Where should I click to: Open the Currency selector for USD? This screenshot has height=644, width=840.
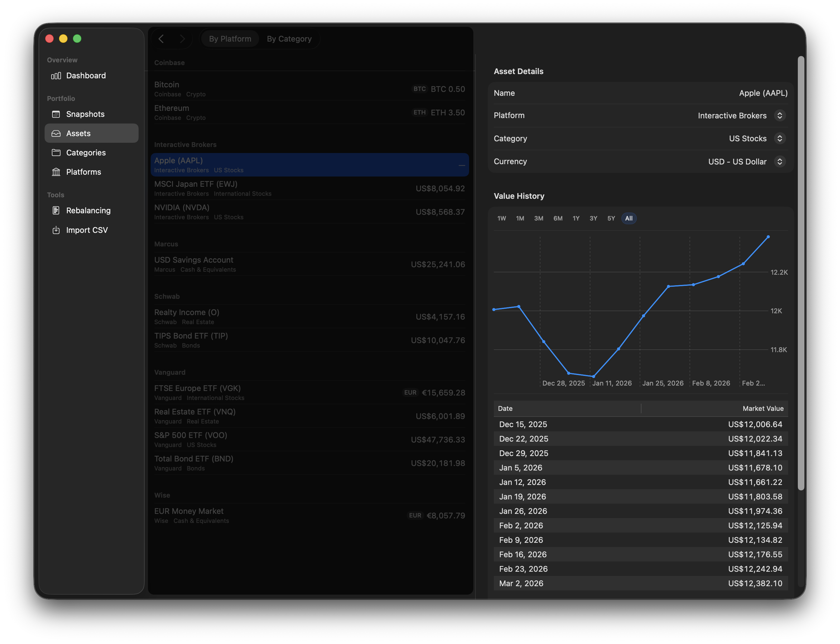tap(780, 161)
